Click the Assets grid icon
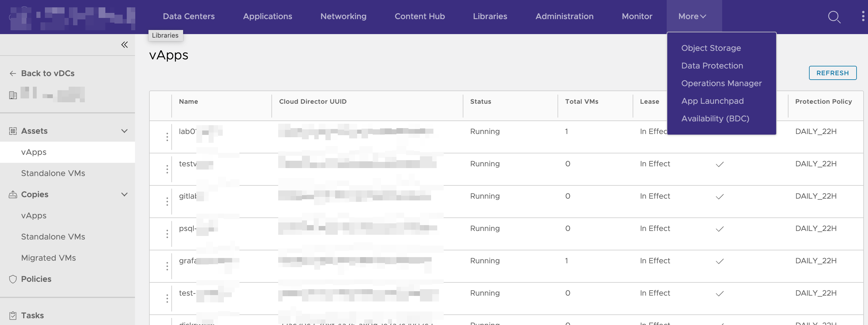The width and height of the screenshot is (868, 325). (x=13, y=131)
